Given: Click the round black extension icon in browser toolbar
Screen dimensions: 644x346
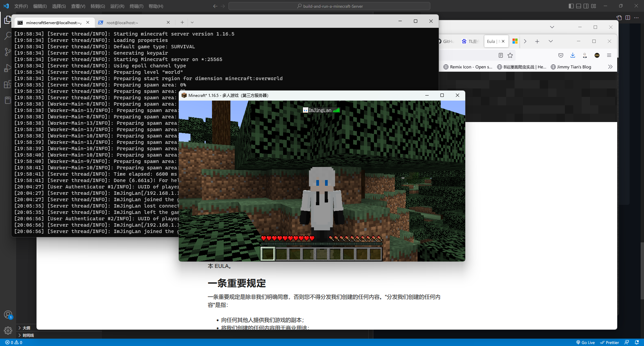Looking at the screenshot, I should point(597,55).
